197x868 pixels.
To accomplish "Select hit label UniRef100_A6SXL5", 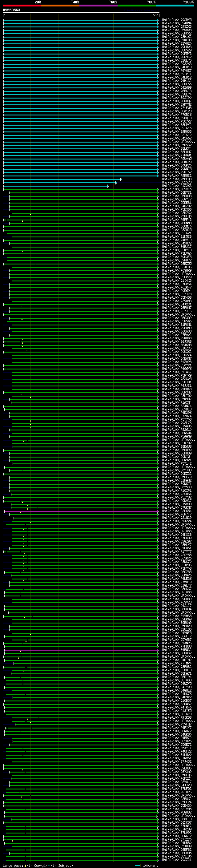I will tap(177, 189).
